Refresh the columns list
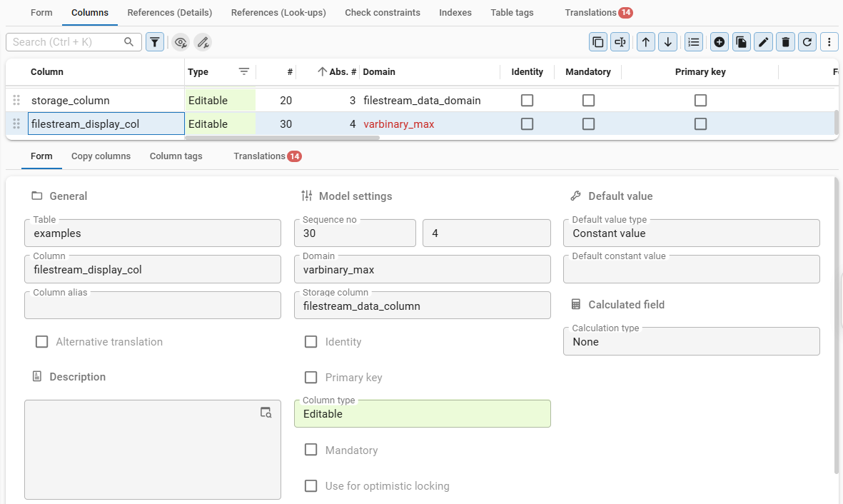Screen dimensions: 843x504 pos(807,42)
